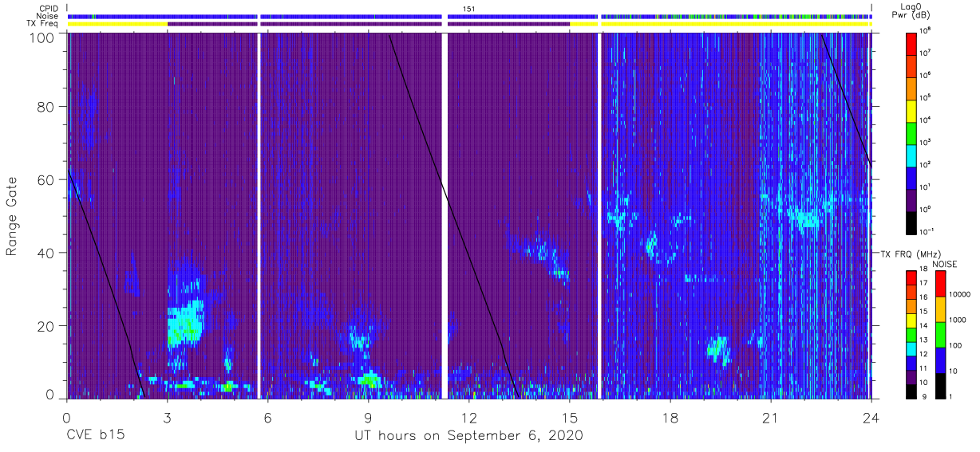Click the '10000' tick on NOISE legend
The image size is (980, 452).
pos(959,296)
